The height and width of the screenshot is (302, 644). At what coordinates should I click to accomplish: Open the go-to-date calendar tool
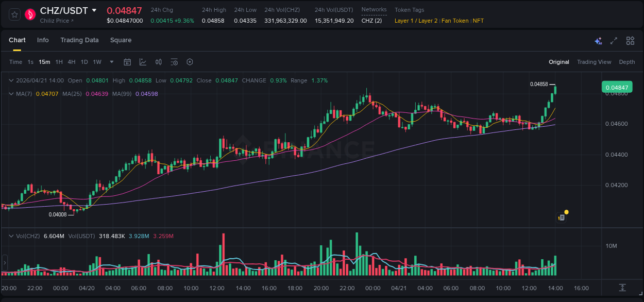pyautogui.click(x=127, y=62)
